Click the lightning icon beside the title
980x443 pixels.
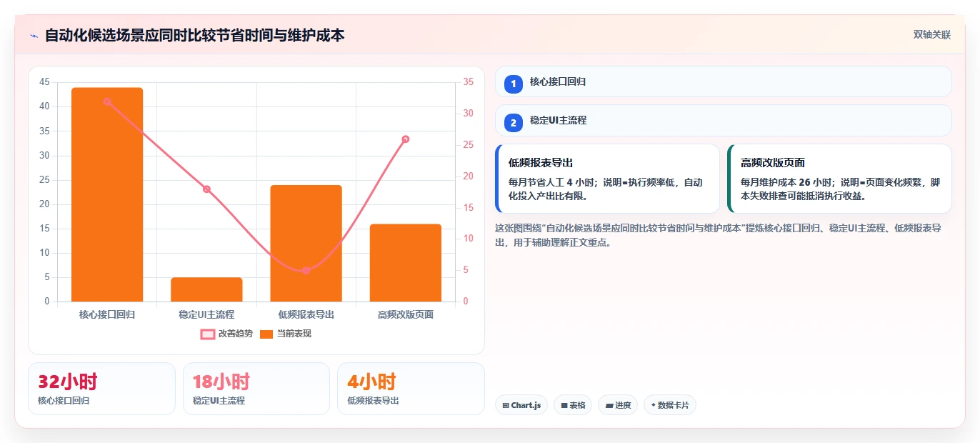(34, 36)
